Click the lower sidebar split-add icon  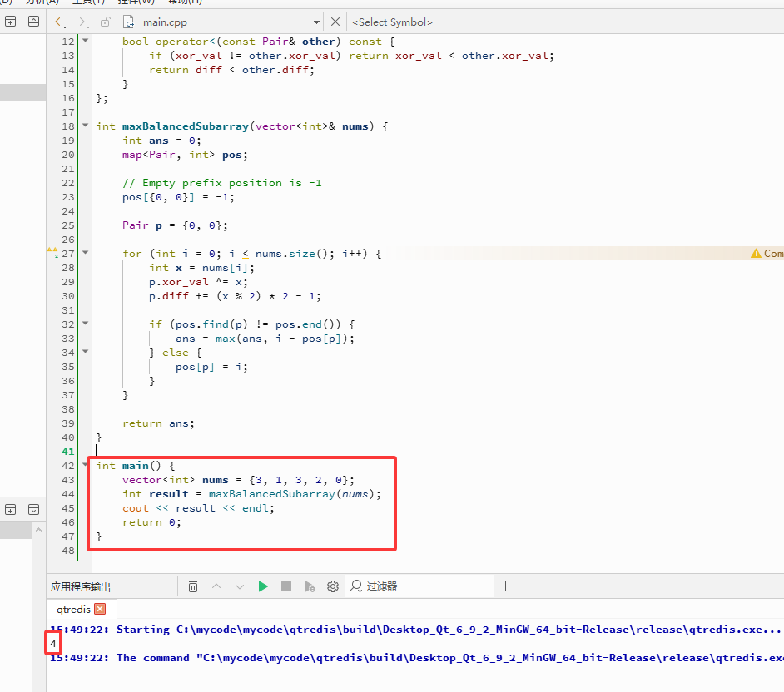[x=11, y=509]
